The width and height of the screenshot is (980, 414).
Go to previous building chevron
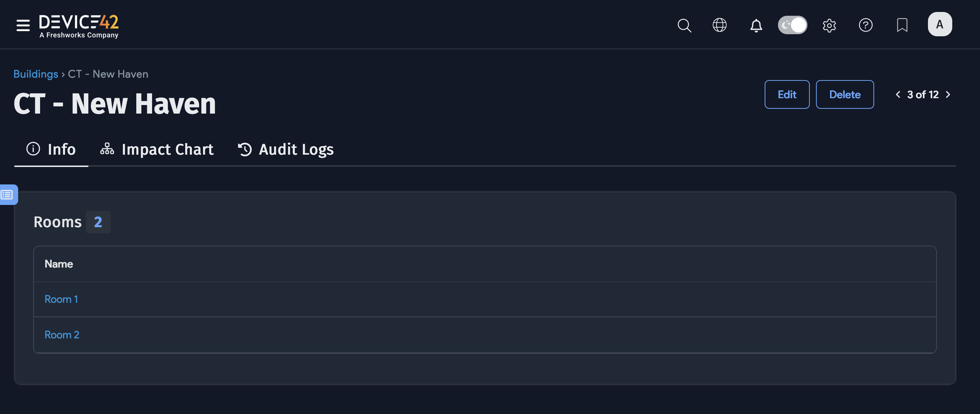898,95
